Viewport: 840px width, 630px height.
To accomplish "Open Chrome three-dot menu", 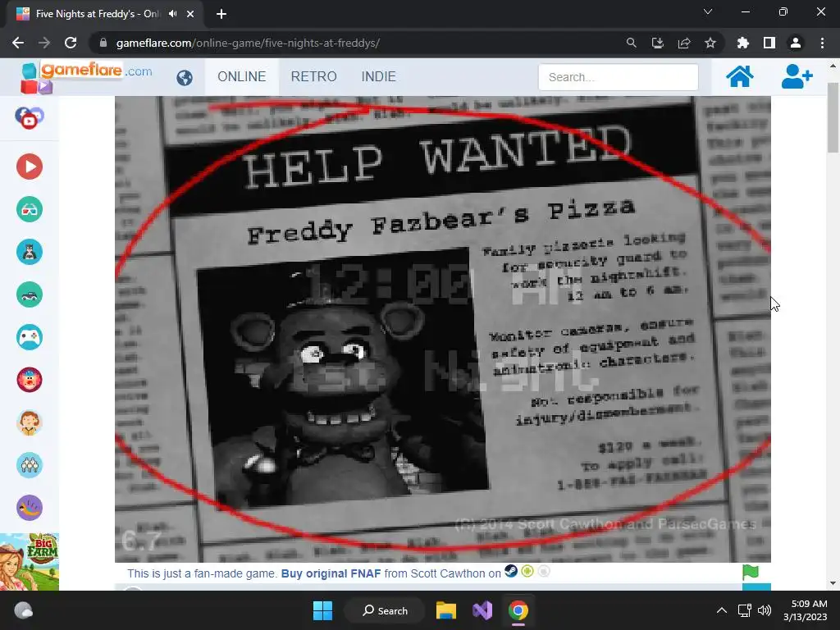I will (x=822, y=43).
